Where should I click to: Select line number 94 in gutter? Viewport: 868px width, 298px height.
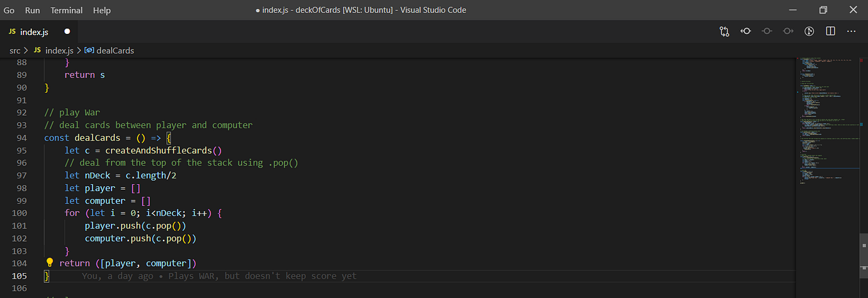[x=22, y=137]
